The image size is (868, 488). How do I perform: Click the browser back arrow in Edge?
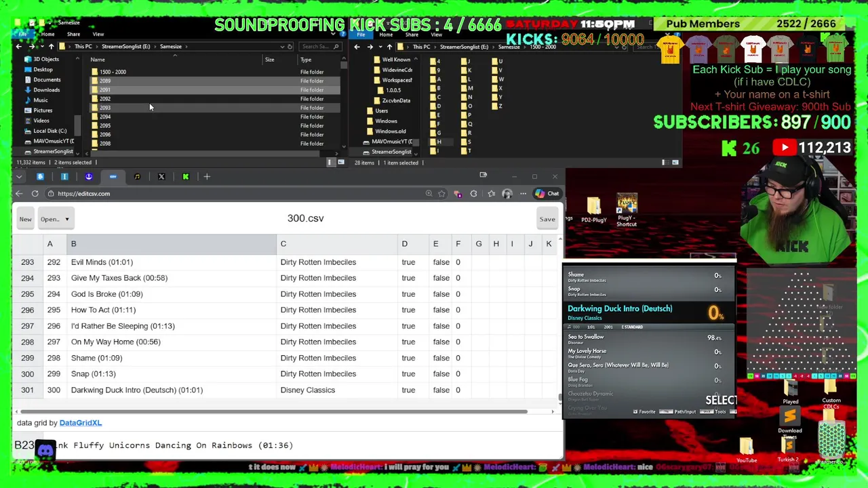19,194
